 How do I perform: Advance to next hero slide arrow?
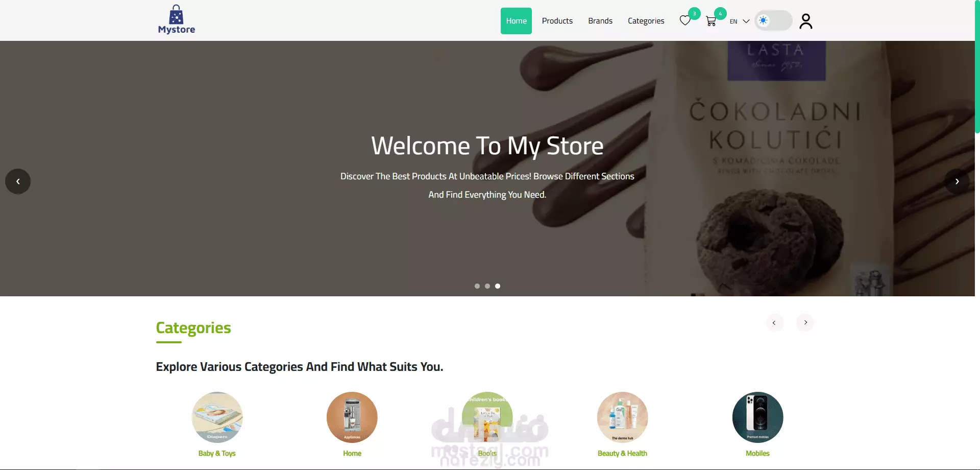tap(957, 181)
